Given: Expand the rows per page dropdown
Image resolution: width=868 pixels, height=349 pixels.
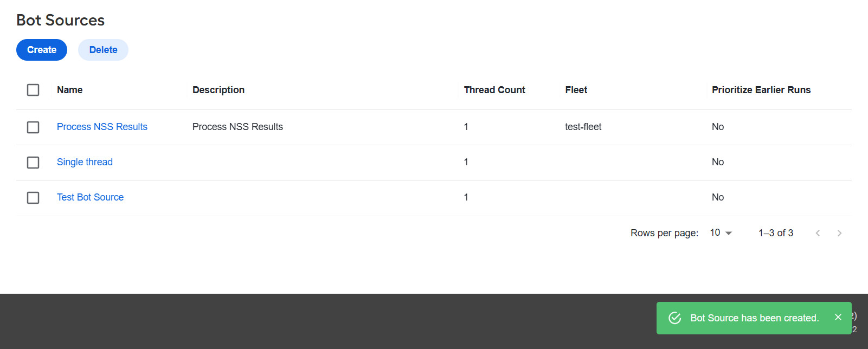Looking at the screenshot, I should (721, 232).
